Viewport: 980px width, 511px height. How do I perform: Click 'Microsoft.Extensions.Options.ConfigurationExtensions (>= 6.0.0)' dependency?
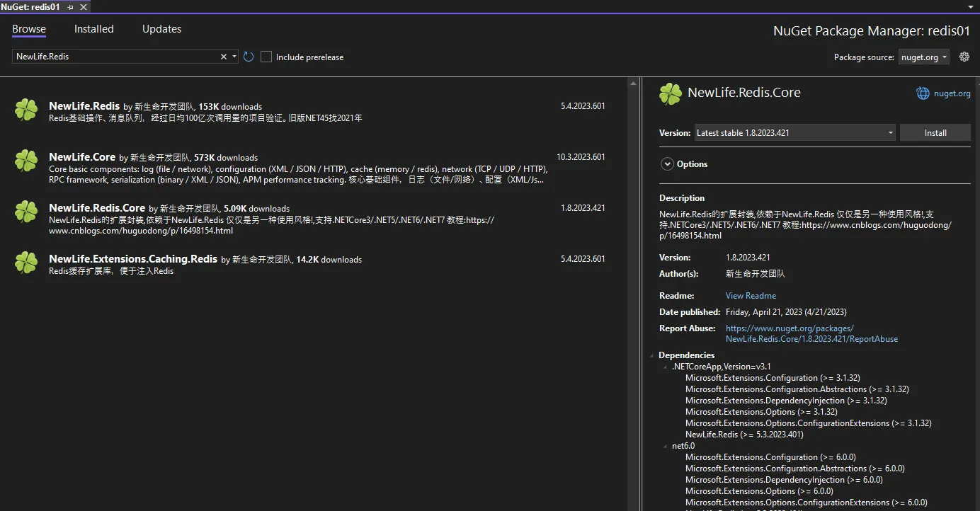807,503
